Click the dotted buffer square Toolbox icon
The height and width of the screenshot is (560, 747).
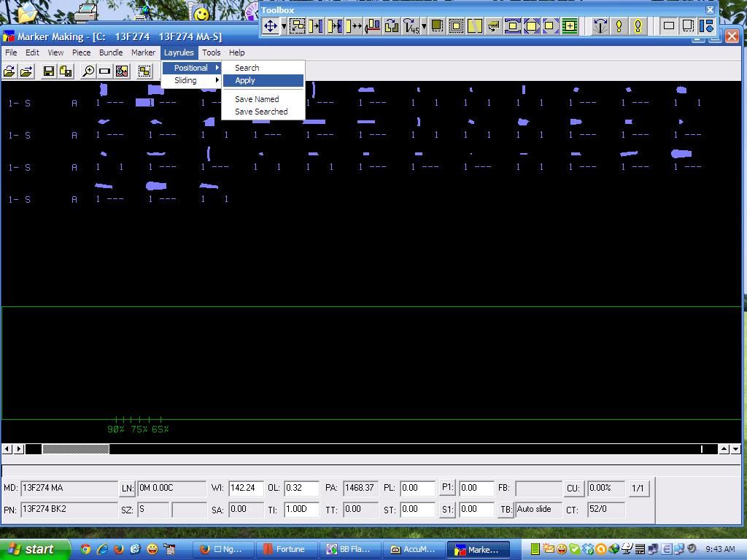click(x=456, y=26)
